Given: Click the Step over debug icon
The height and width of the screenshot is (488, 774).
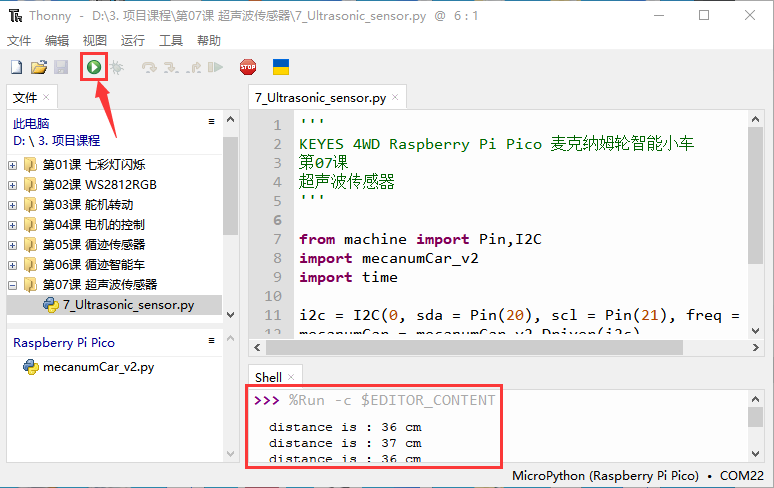Looking at the screenshot, I should (149, 67).
